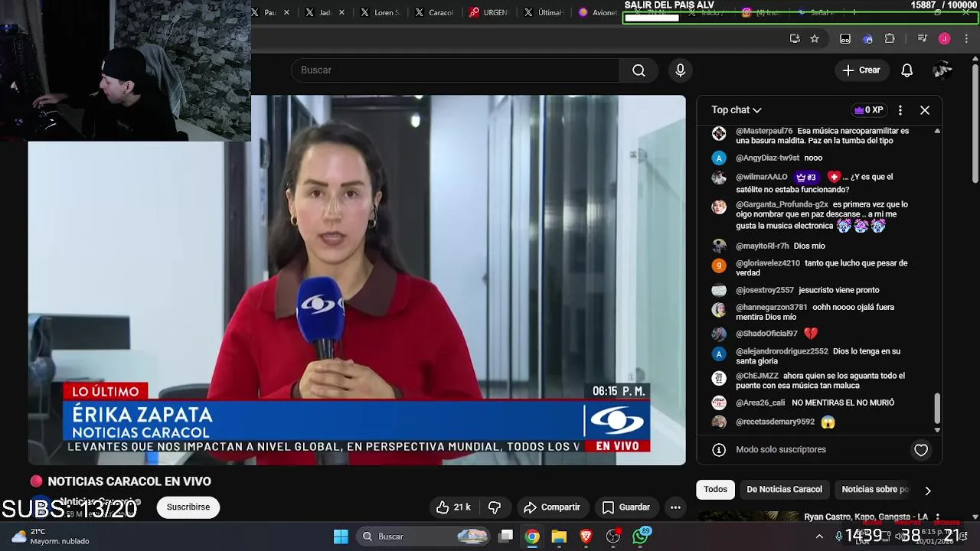This screenshot has width=980, height=551.
Task: Show next related filter chips arrow
Action: (928, 491)
